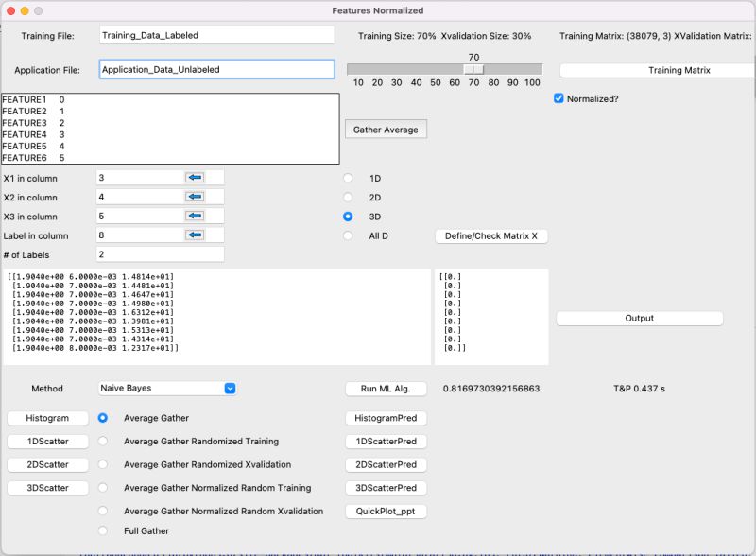Open the Histogram plot

pos(48,417)
